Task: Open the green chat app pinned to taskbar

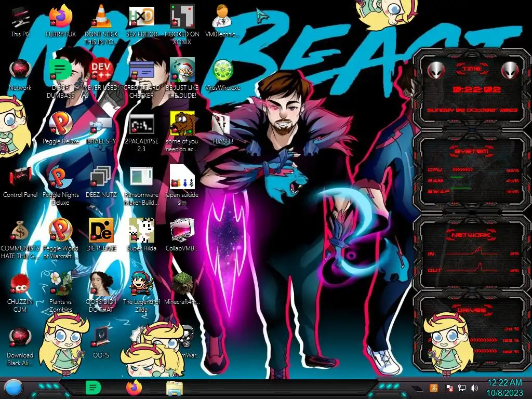Action: (x=94, y=388)
